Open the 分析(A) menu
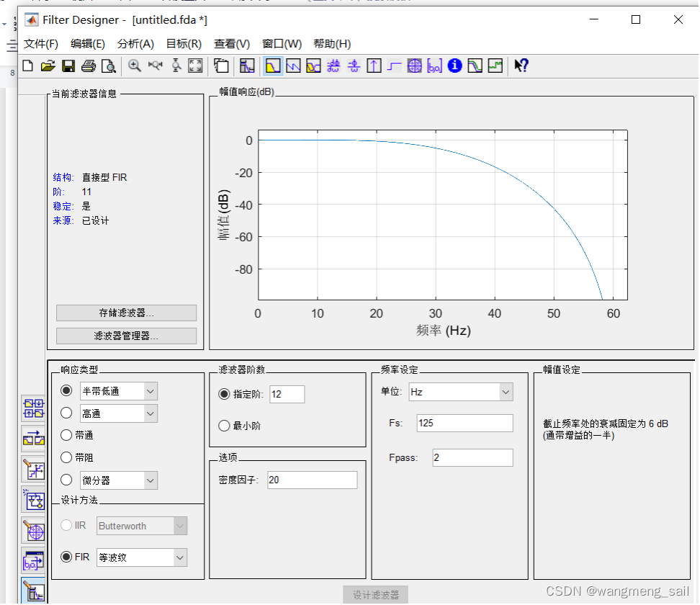The height and width of the screenshot is (605, 700). pyautogui.click(x=135, y=44)
